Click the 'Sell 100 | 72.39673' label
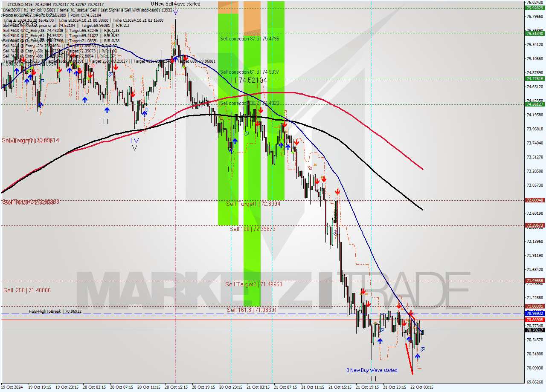The width and height of the screenshot is (546, 392). (x=253, y=229)
